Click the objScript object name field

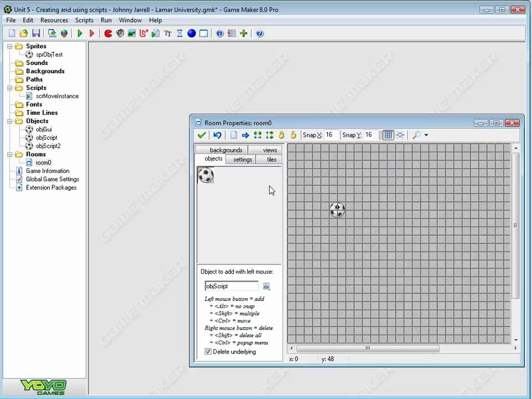[232, 286]
